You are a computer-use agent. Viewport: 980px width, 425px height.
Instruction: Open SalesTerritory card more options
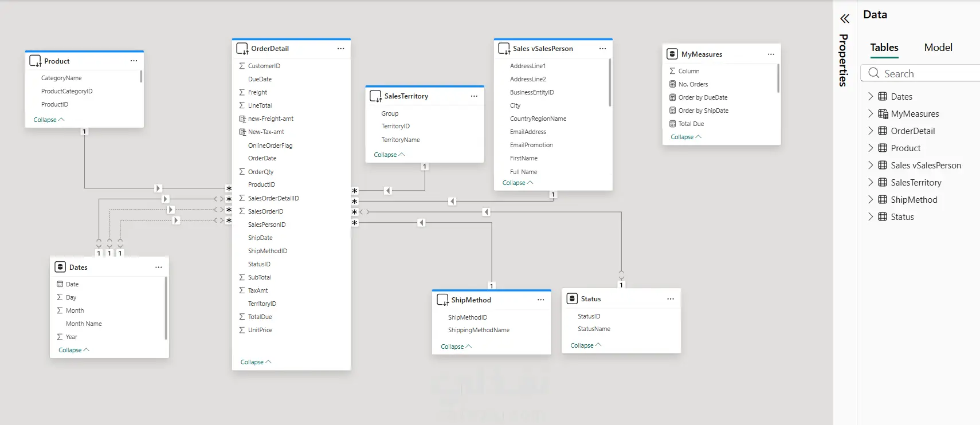474,96
